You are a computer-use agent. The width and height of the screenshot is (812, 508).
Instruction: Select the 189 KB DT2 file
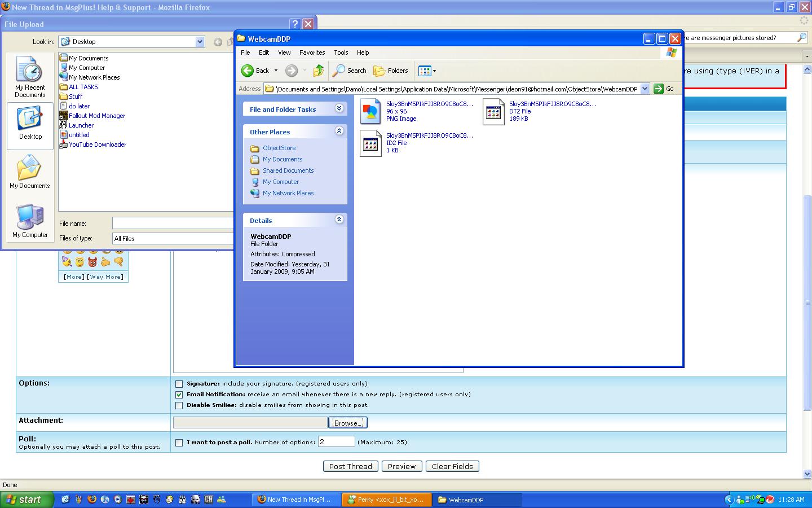[493, 111]
